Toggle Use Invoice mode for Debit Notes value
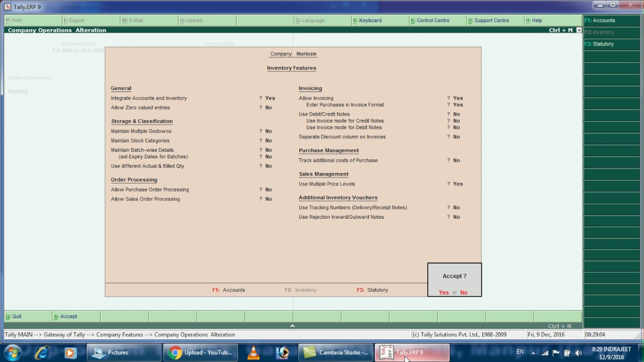 456,127
